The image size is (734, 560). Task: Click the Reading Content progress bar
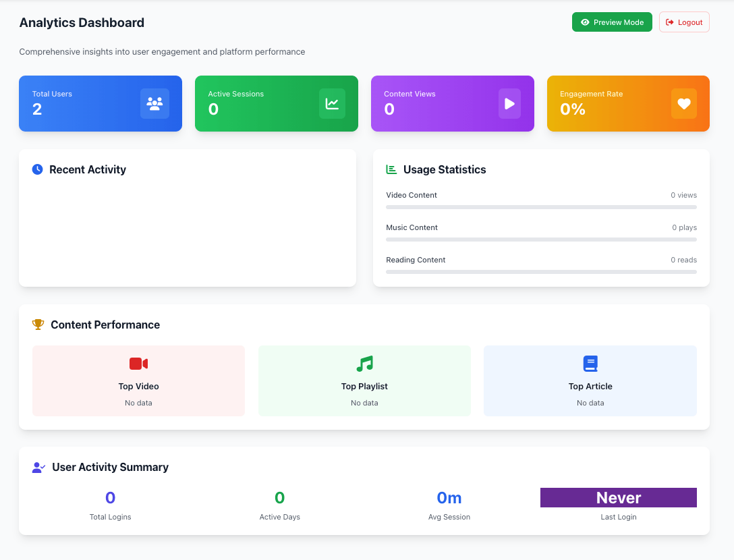541,272
